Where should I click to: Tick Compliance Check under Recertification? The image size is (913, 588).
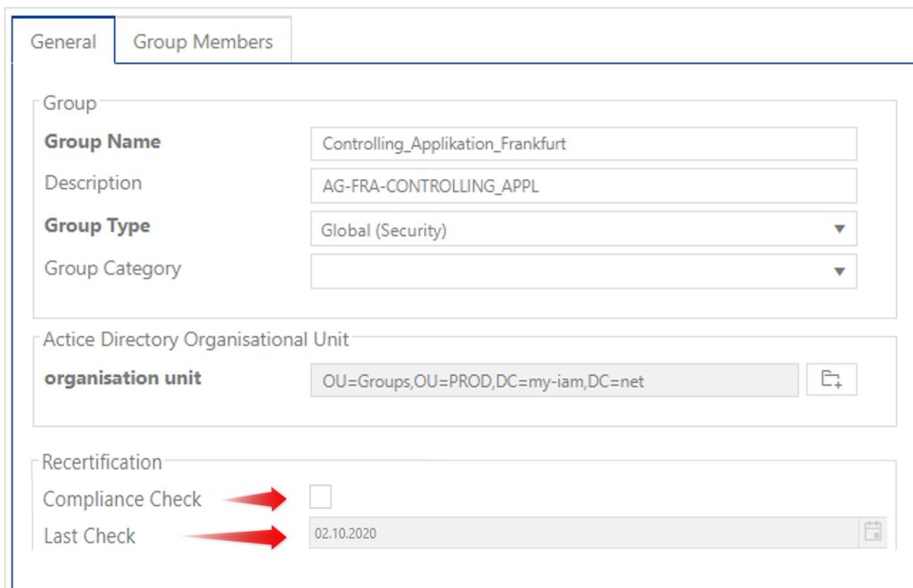click(319, 497)
